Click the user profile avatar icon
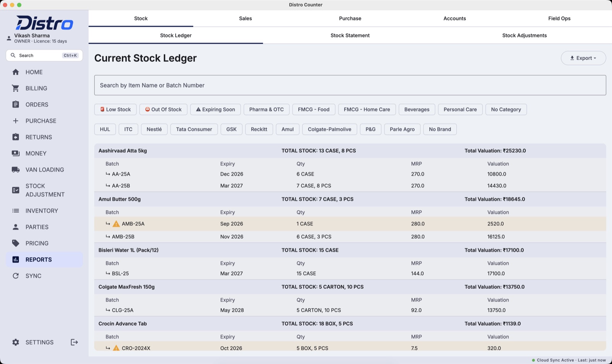The width and height of the screenshot is (612, 364). point(9,38)
